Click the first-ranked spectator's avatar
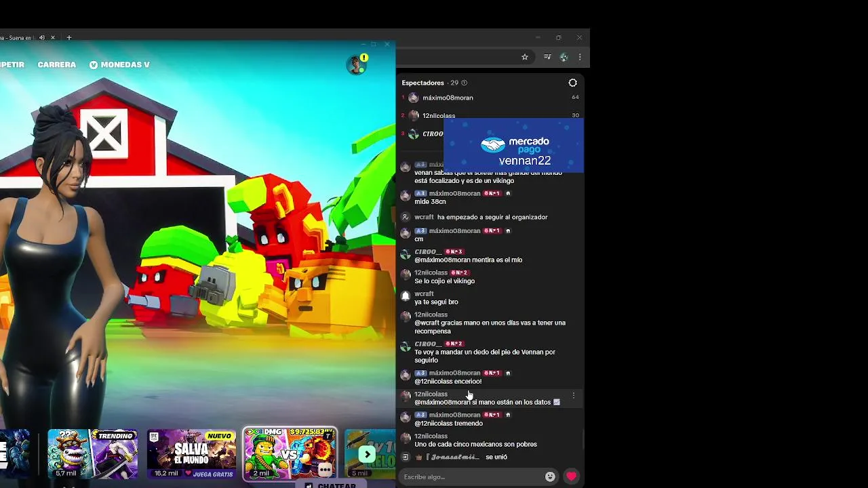 coord(413,98)
